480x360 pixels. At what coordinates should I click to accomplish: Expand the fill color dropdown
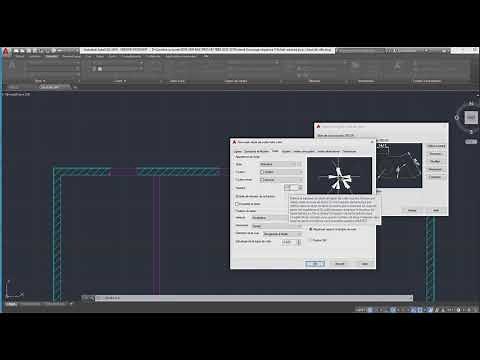click(281, 180)
